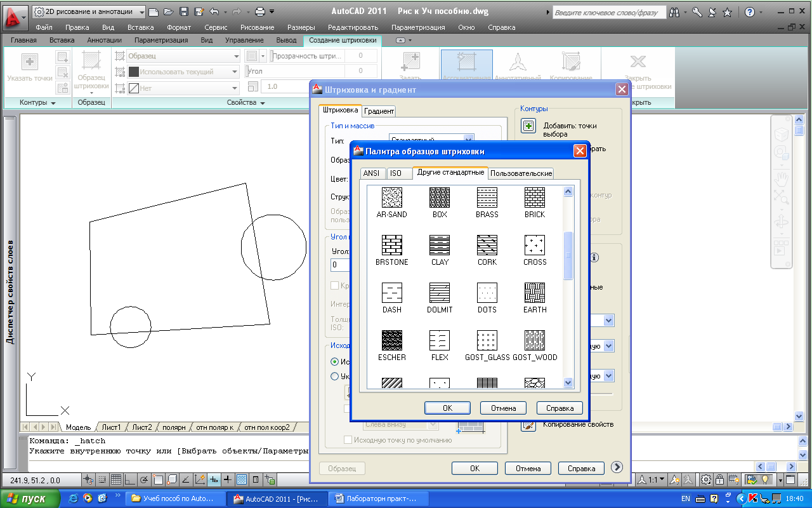Select the CLAY hatch pattern swatch
This screenshot has width=812, height=508.
point(440,245)
